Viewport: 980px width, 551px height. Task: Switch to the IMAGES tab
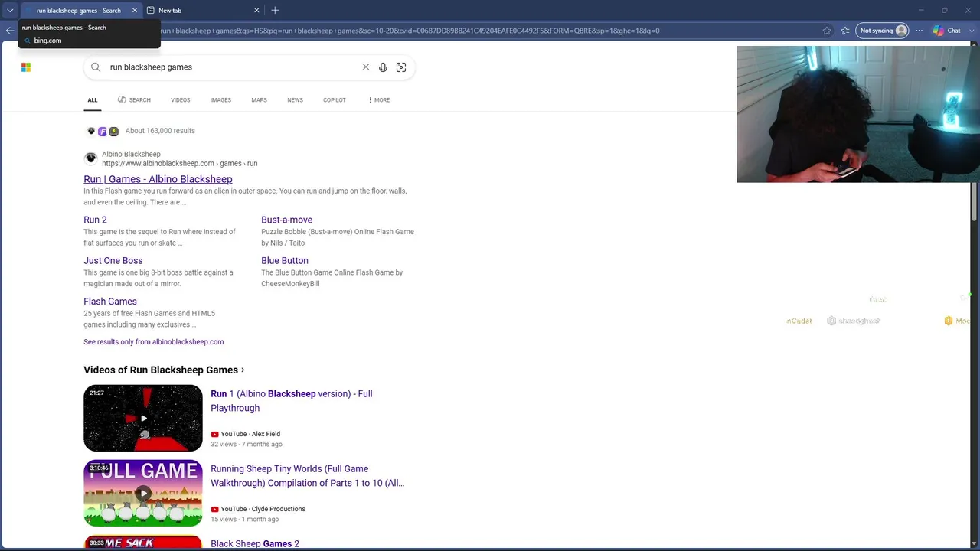coord(220,100)
